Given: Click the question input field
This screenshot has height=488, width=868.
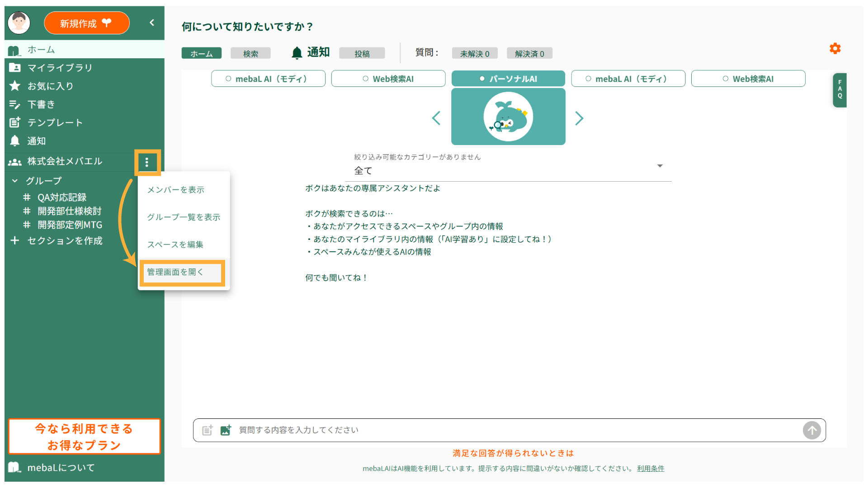Looking at the screenshot, I should pyautogui.click(x=497, y=430).
